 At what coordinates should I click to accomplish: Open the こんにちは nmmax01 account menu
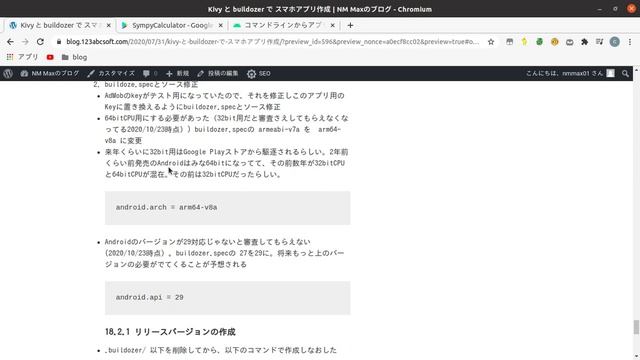(x=570, y=73)
